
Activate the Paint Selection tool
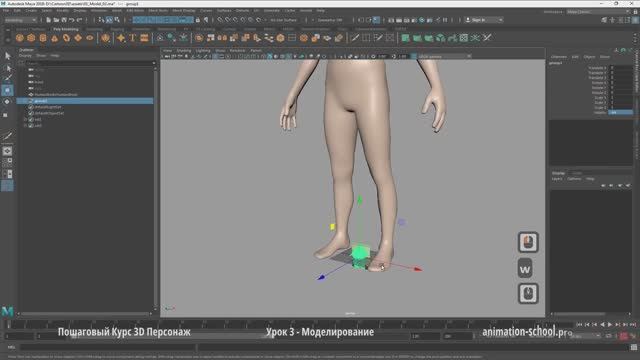(x=8, y=78)
